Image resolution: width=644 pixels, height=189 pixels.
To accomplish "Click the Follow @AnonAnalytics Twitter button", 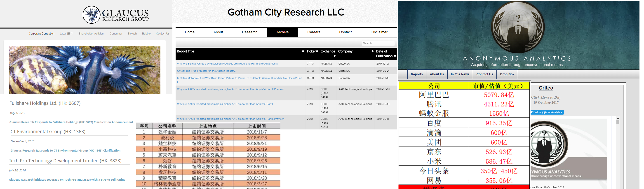I will pos(547,112).
